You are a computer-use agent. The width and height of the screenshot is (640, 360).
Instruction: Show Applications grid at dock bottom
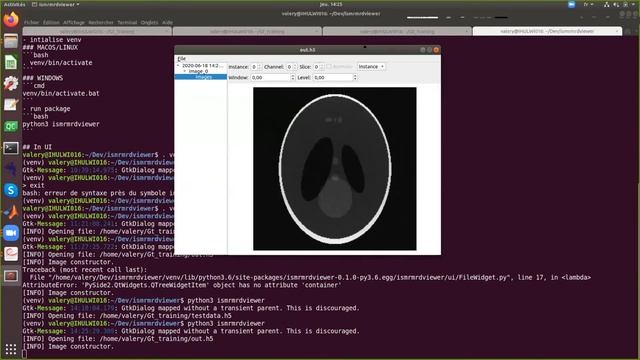point(11,349)
